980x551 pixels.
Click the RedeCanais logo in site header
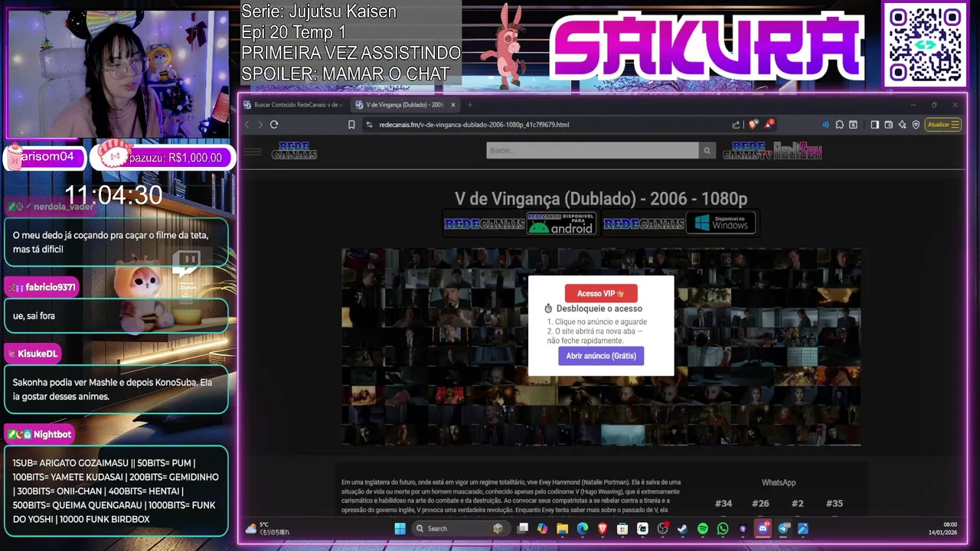tap(294, 151)
